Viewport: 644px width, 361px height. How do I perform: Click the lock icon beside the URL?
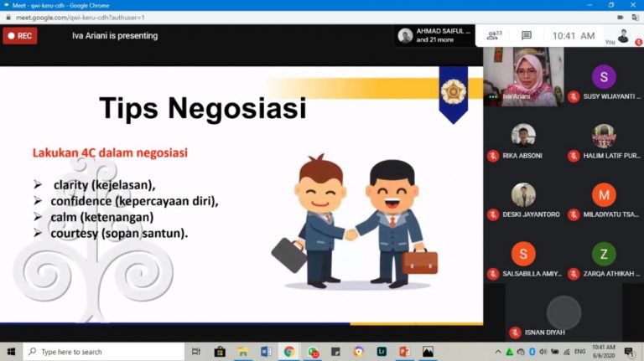point(8,18)
